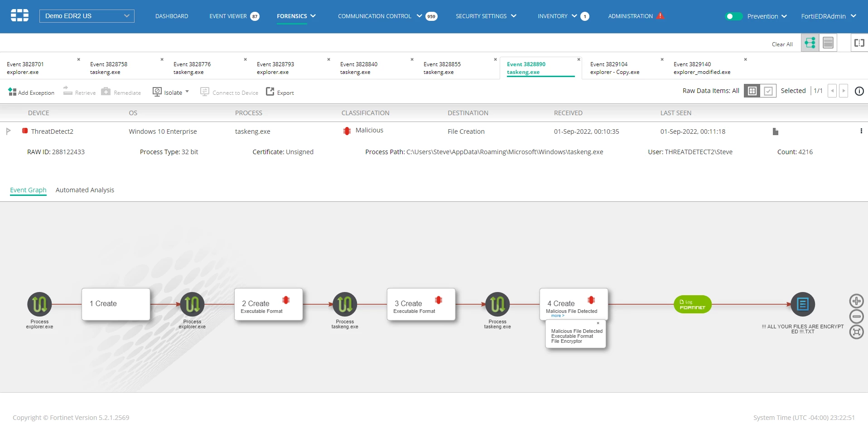Zoom out on the event graph

856,317
